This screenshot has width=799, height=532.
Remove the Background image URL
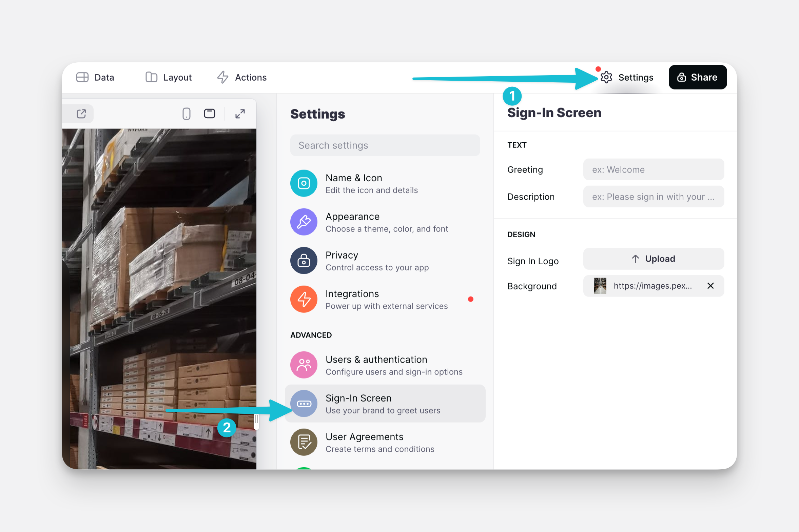(x=710, y=286)
